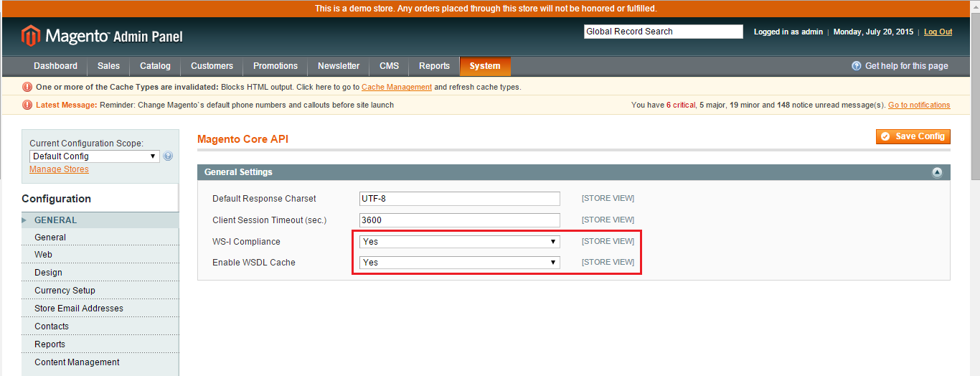Click the Global Record Search field
Screen dimensions: 980x376
(664, 32)
